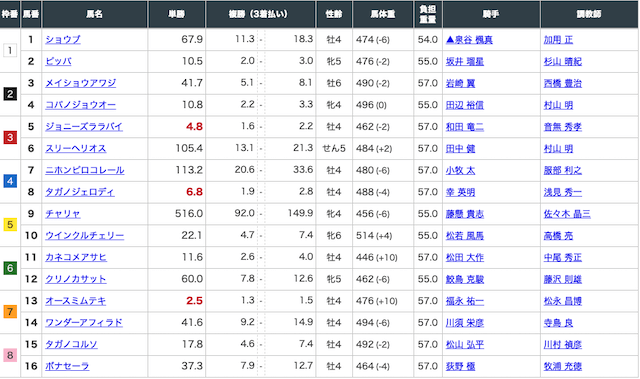Screen dimensions: 640x379
Task: Open jockey link 岩崎 翼
Action: 460,83
